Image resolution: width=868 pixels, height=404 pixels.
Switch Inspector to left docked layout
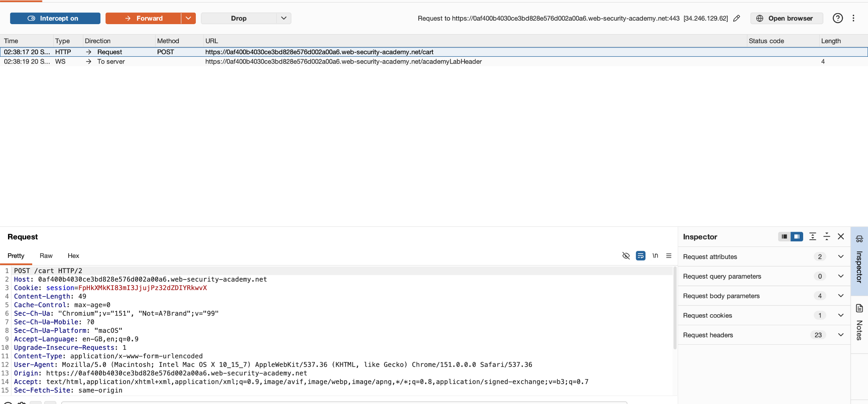coord(785,237)
